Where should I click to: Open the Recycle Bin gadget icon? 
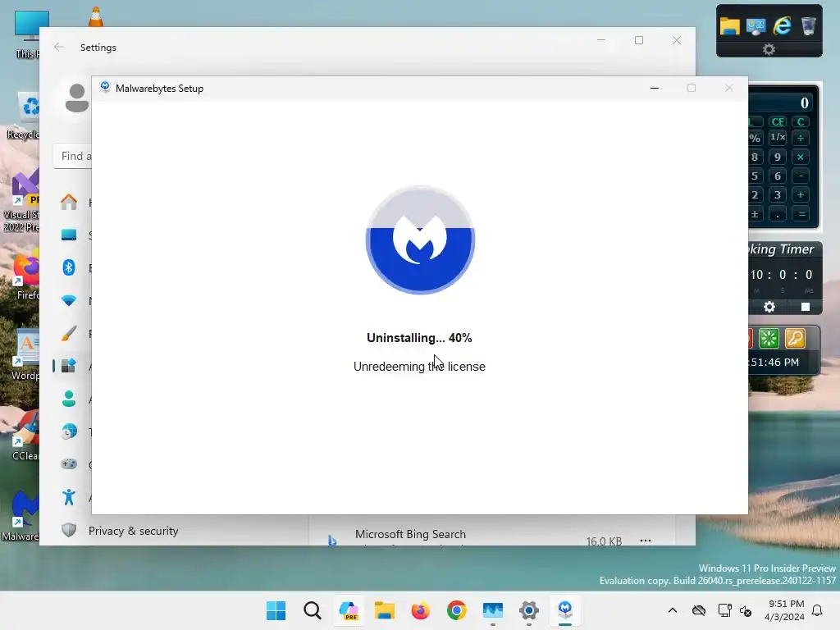click(x=808, y=25)
